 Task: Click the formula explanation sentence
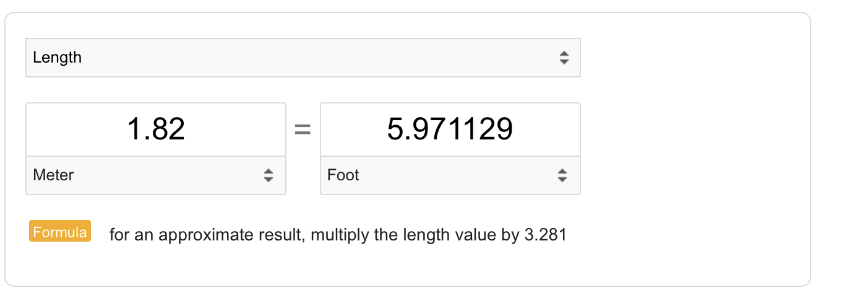point(338,235)
